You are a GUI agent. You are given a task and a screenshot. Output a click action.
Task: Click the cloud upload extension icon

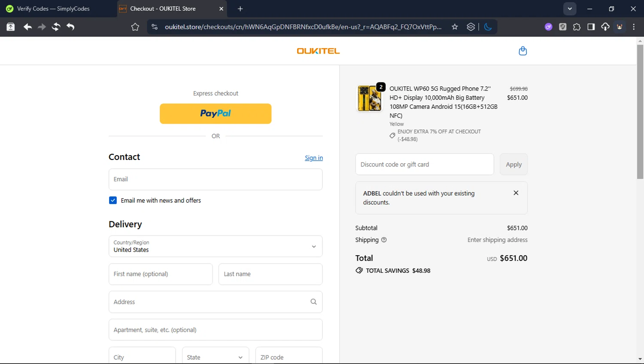pyautogui.click(x=605, y=27)
